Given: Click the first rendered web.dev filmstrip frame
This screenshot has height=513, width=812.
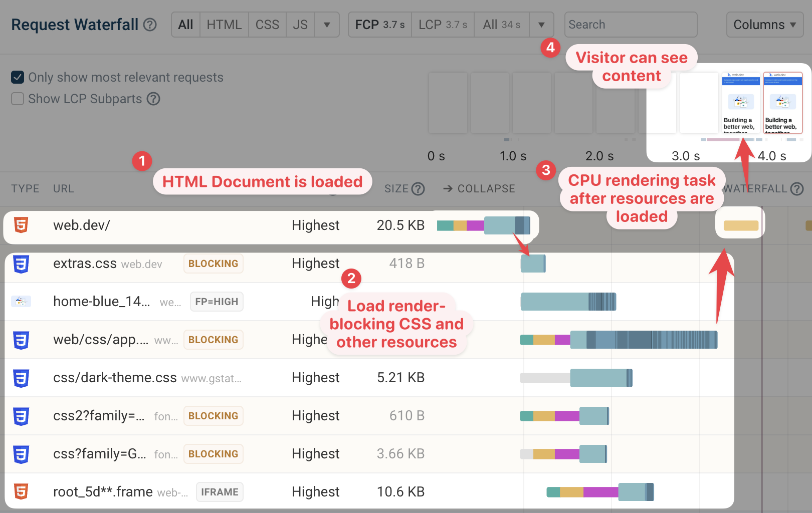Looking at the screenshot, I should click(x=741, y=103).
